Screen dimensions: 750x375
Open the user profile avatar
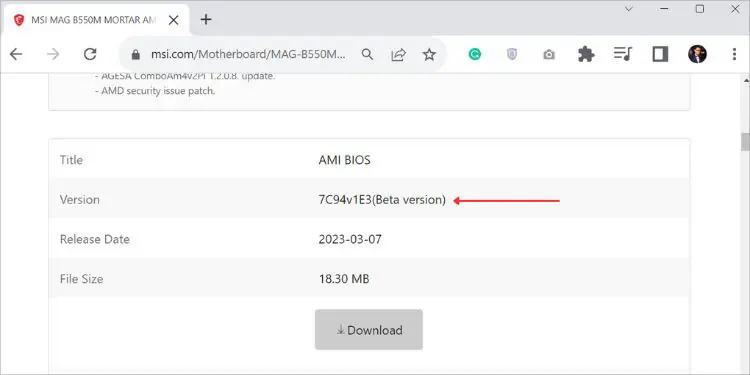[x=697, y=55]
